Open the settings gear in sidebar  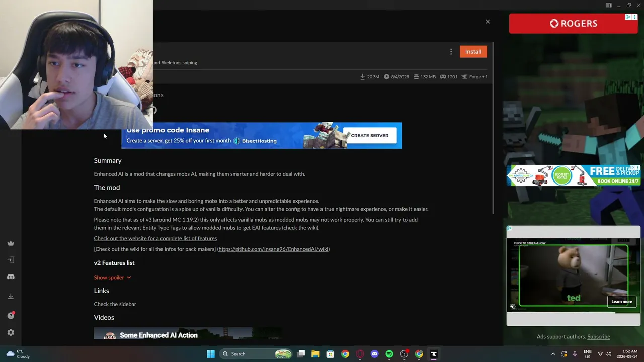coord(11,332)
